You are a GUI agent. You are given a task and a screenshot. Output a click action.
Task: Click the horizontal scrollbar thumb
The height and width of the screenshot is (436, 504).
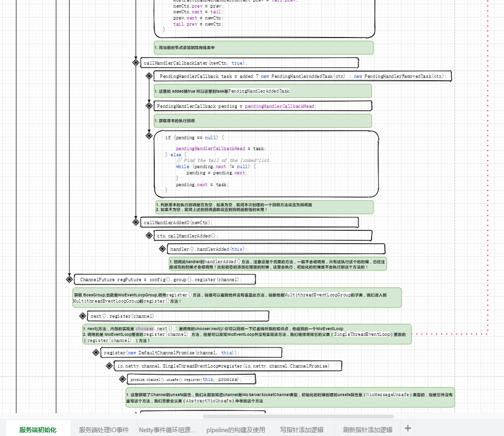[298, 416]
